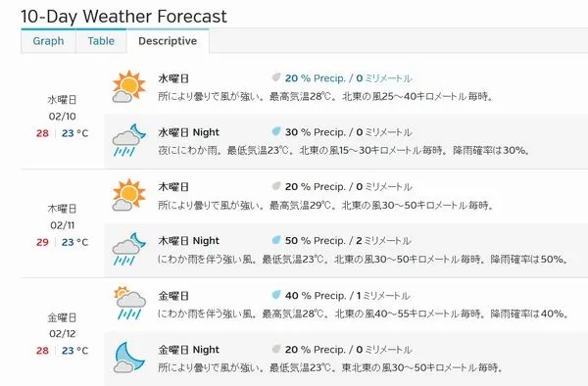
Task: Switch to the Table tab
Action: (x=101, y=41)
